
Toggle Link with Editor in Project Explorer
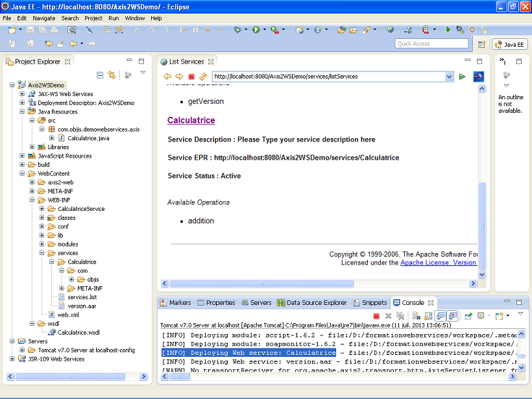tap(112, 75)
